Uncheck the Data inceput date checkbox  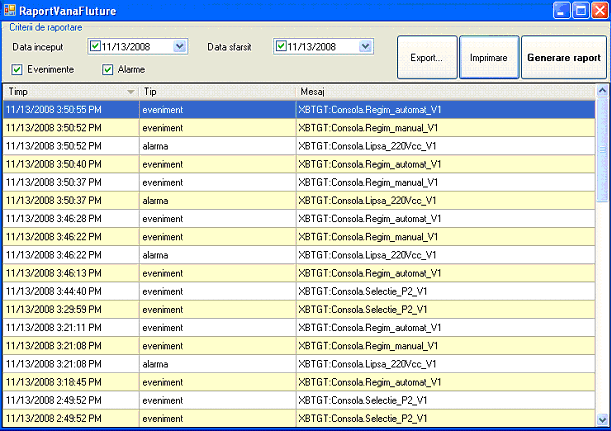pyautogui.click(x=95, y=46)
